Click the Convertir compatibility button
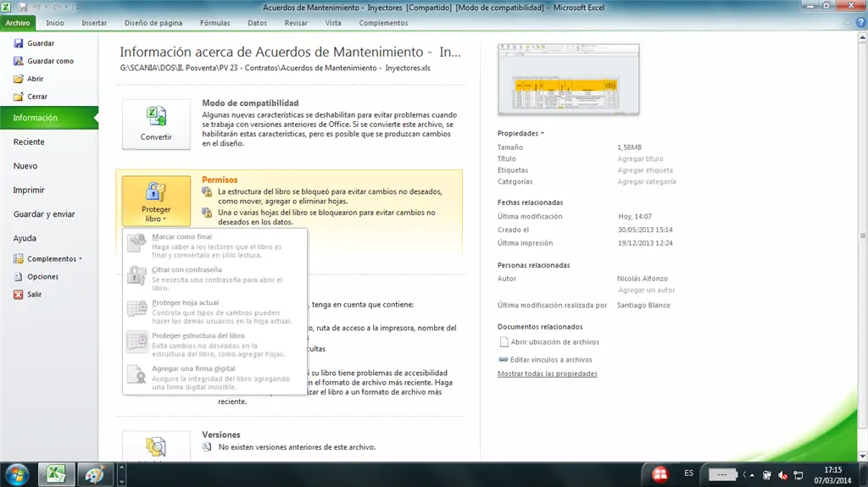 156,125
